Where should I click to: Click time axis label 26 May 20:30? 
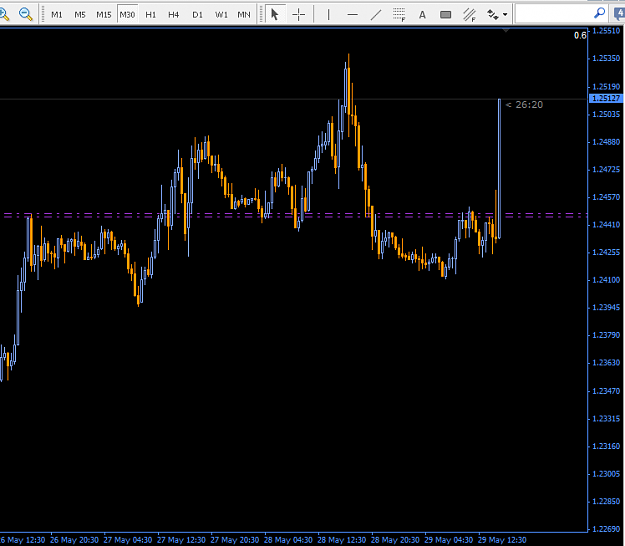[74, 540]
